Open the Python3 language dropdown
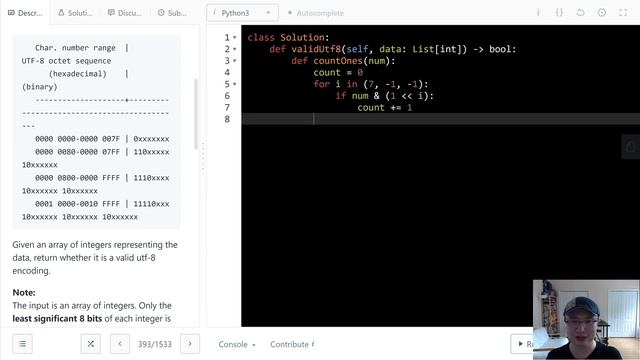This screenshot has height=360, width=640. coord(242,13)
